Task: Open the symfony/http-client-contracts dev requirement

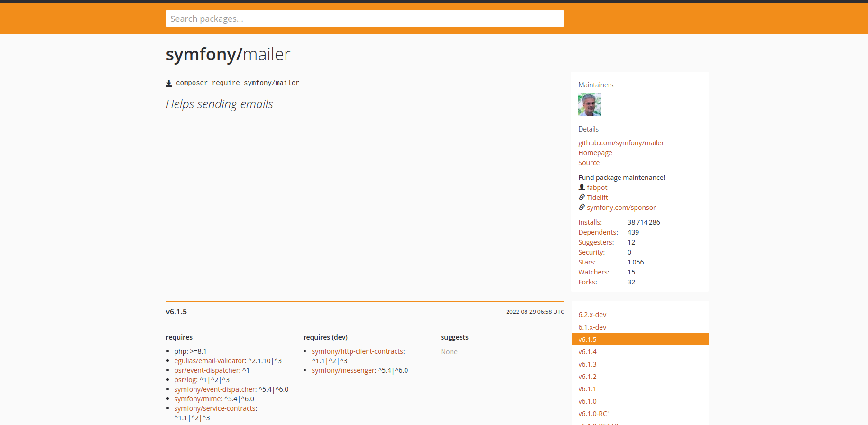Action: [x=357, y=351]
